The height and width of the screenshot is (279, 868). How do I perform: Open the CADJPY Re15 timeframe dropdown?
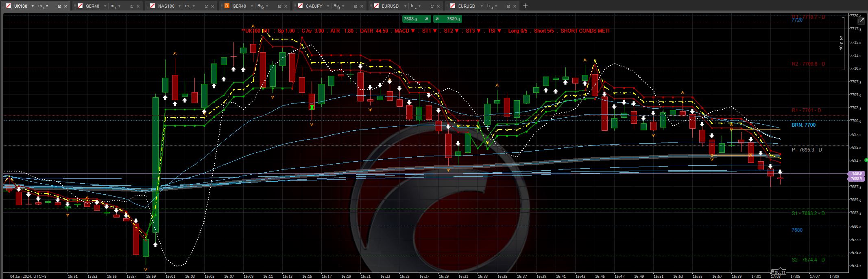pos(344,7)
